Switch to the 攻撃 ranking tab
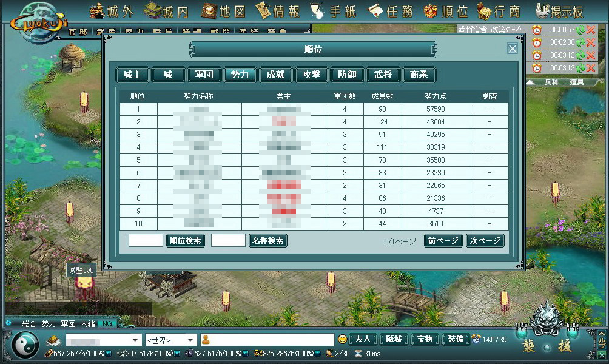 click(312, 75)
